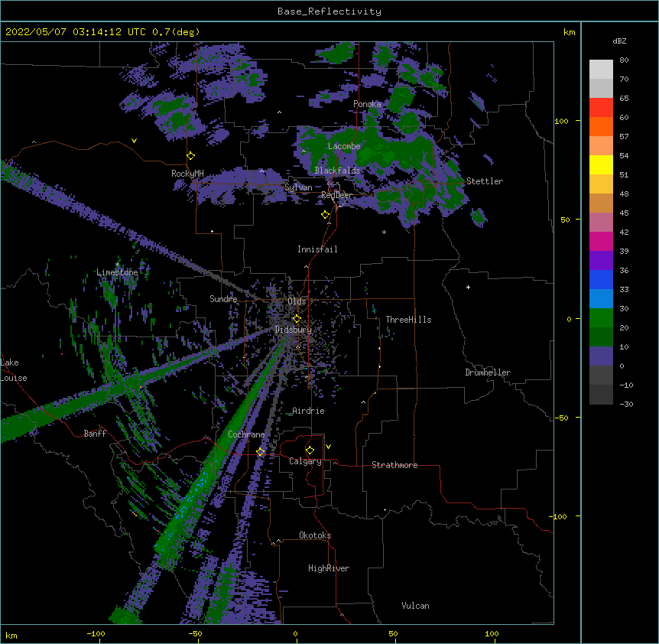Click the Innisfail town label
659x644 pixels.
coord(317,249)
